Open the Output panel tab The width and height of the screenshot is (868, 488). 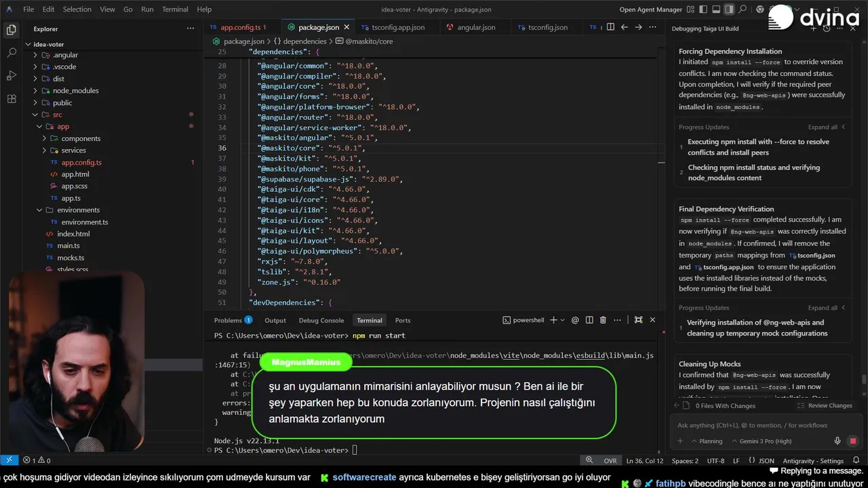(275, 320)
